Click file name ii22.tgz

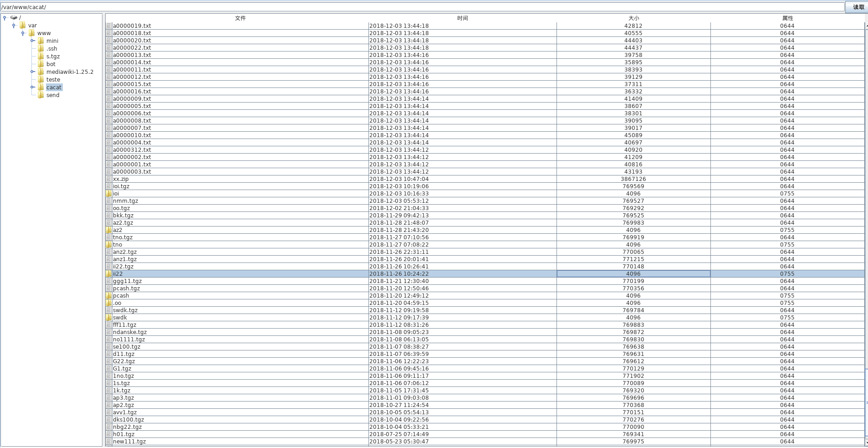pos(123,267)
